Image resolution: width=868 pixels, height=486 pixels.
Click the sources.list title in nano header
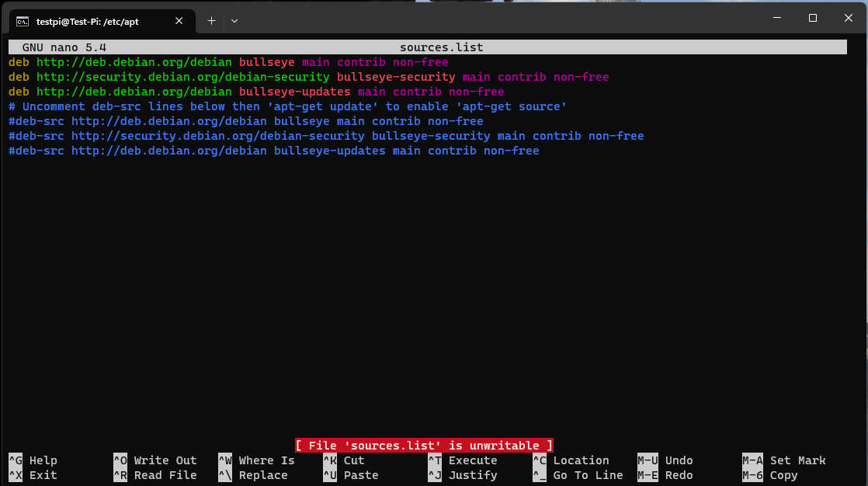[x=441, y=47]
